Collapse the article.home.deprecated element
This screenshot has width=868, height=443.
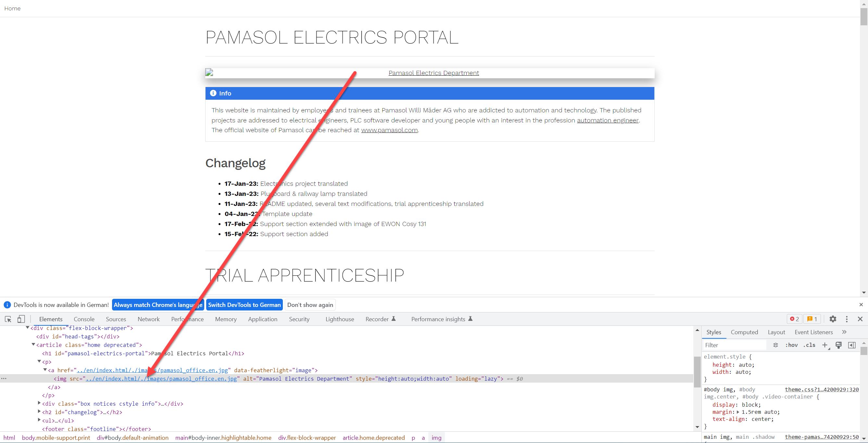click(x=33, y=345)
